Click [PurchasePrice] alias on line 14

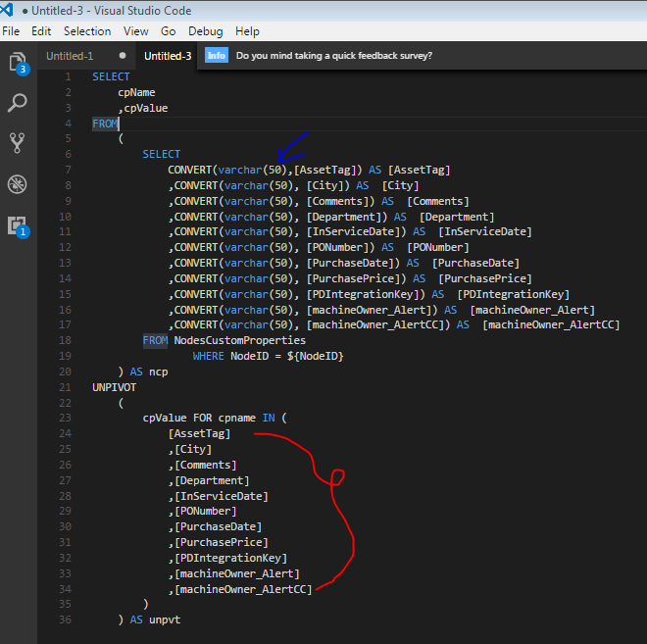click(x=485, y=279)
